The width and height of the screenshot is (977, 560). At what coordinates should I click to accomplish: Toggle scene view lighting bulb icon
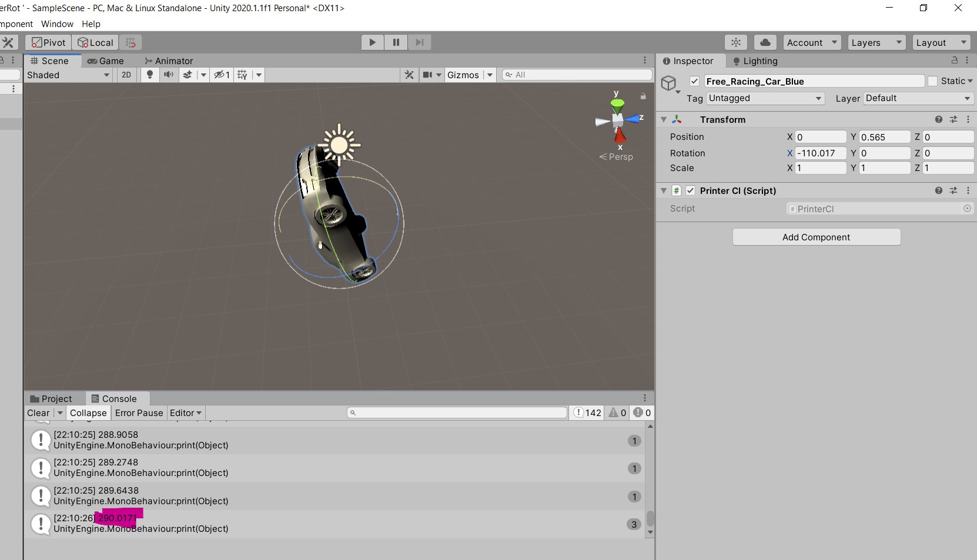coord(150,75)
